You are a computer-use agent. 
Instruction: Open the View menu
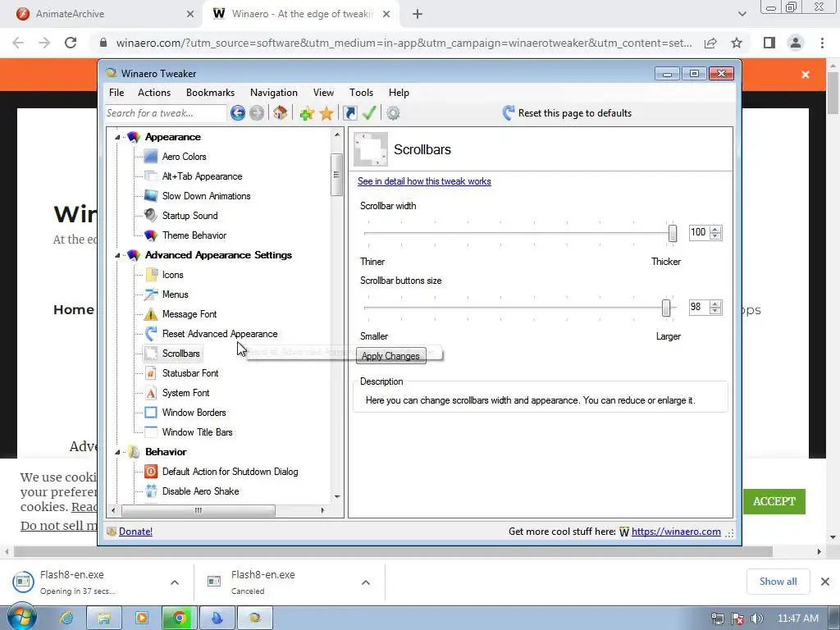coord(323,93)
